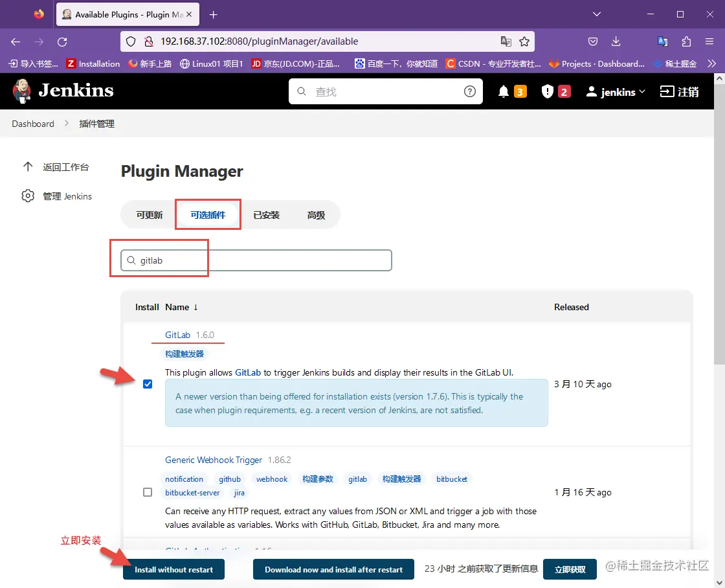The image size is (725, 588).
Task: Switch to the 可更新 tab
Action: point(150,215)
